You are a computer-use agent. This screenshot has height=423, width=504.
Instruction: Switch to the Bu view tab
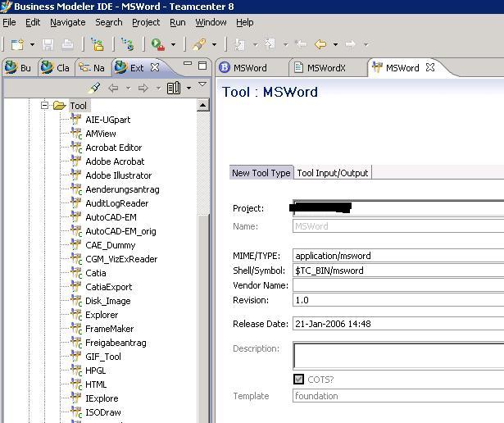19,67
